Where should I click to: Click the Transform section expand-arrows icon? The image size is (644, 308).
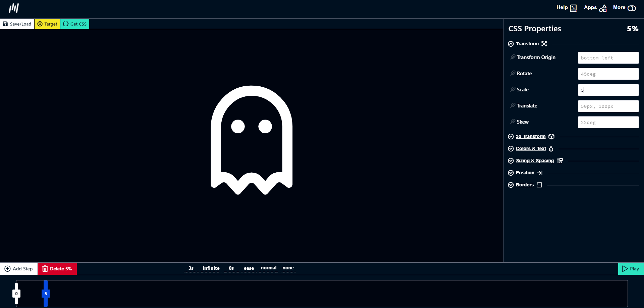[x=544, y=44]
